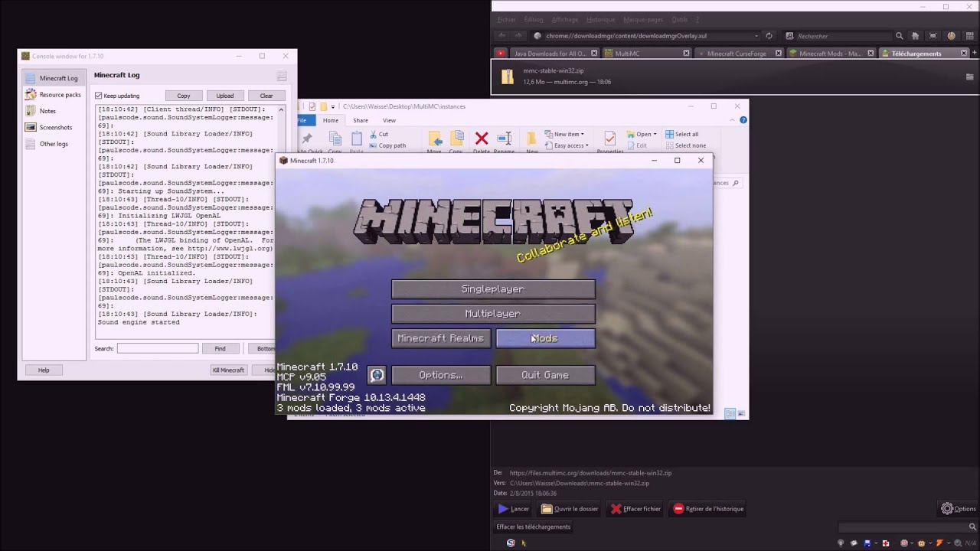Open the Mods list in Minecraft
The image size is (980, 551).
[x=545, y=338]
